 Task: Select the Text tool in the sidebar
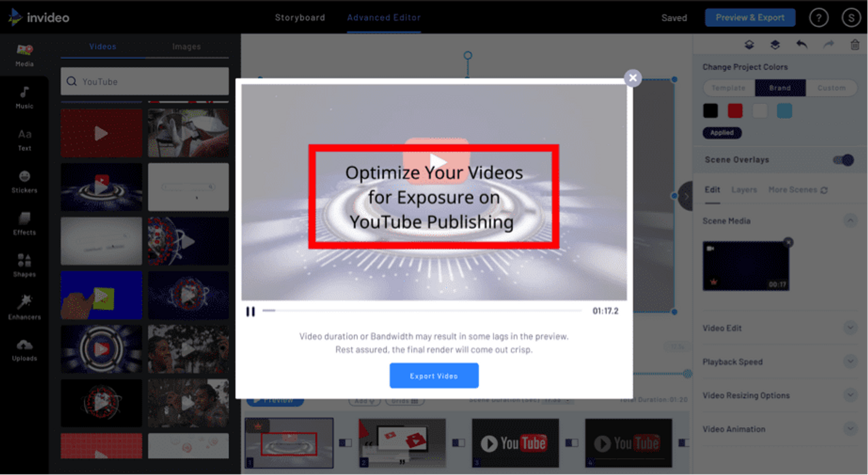pyautogui.click(x=24, y=140)
